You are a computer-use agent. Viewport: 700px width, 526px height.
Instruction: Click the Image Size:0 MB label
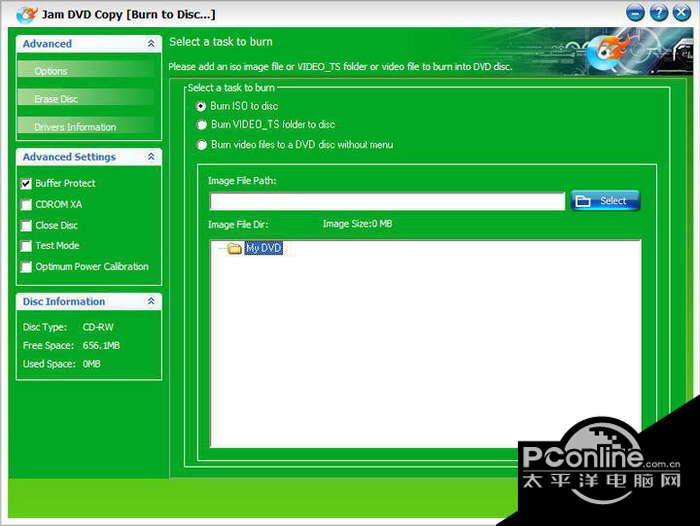click(358, 224)
